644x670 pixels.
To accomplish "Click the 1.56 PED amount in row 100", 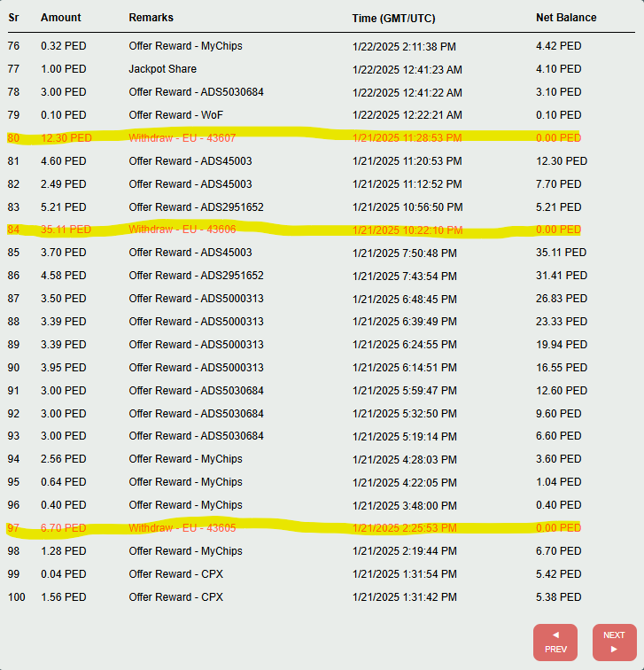I will [64, 597].
